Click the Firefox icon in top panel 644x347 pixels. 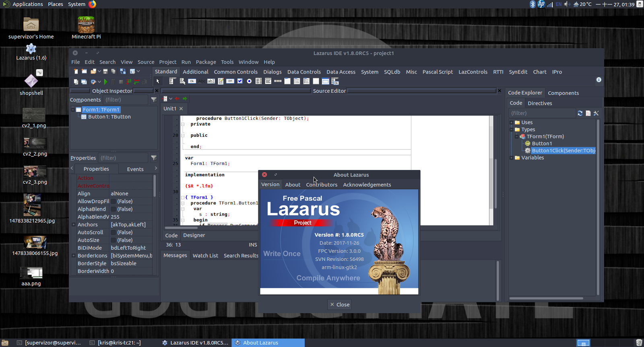pyautogui.click(x=92, y=4)
